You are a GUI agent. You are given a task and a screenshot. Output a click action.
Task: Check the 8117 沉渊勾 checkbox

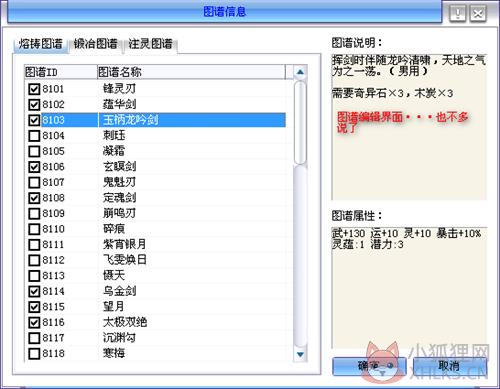(x=34, y=338)
